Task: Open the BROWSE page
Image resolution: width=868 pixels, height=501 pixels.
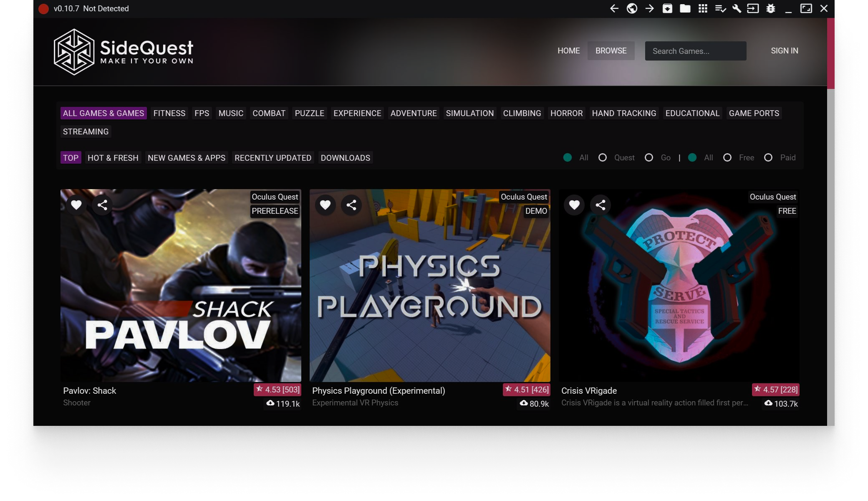Action: point(611,51)
